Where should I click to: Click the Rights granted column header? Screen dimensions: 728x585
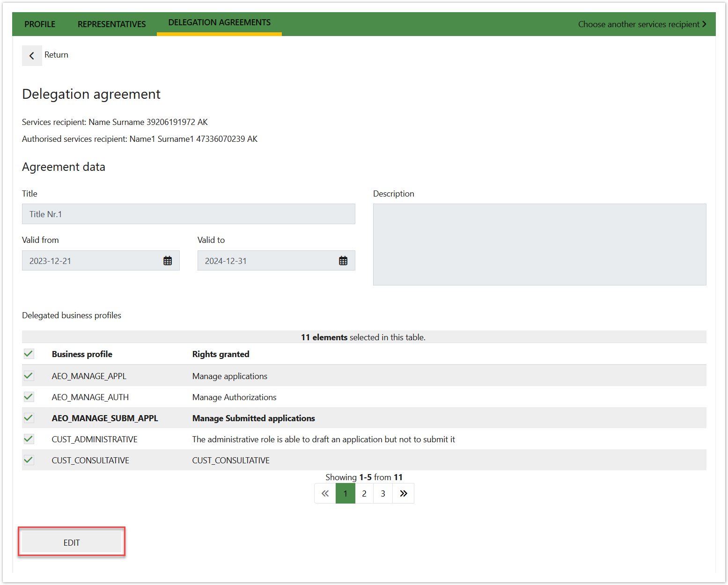pos(221,354)
